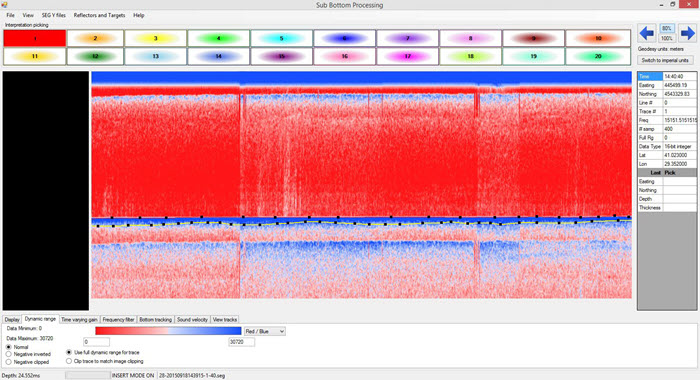Enable Use full dynamic range for trace

tap(103, 352)
